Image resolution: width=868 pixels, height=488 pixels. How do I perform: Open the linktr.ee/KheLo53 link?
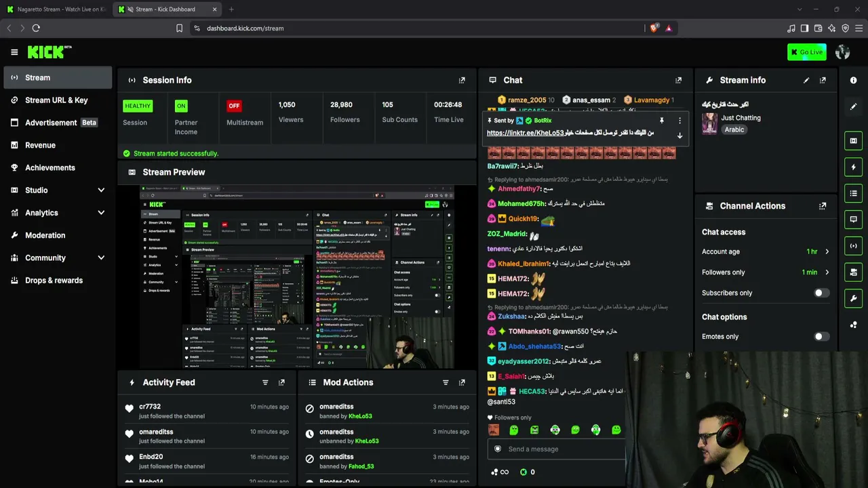(525, 133)
